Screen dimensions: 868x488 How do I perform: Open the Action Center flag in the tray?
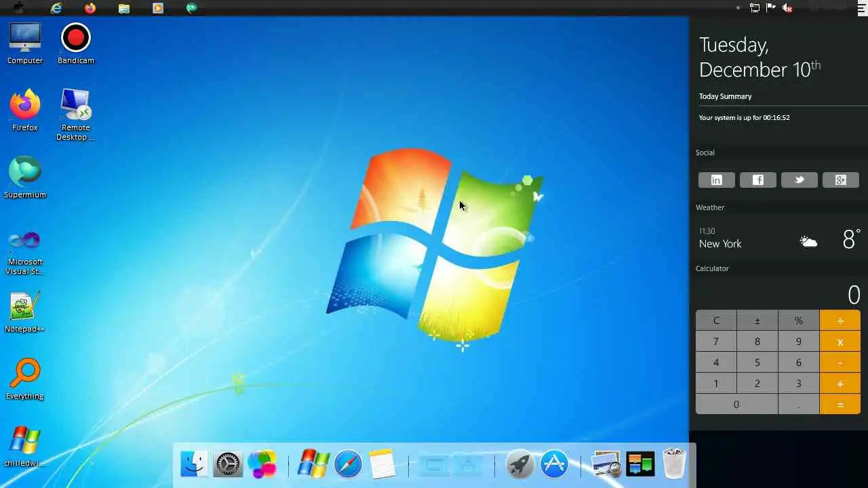771,7
